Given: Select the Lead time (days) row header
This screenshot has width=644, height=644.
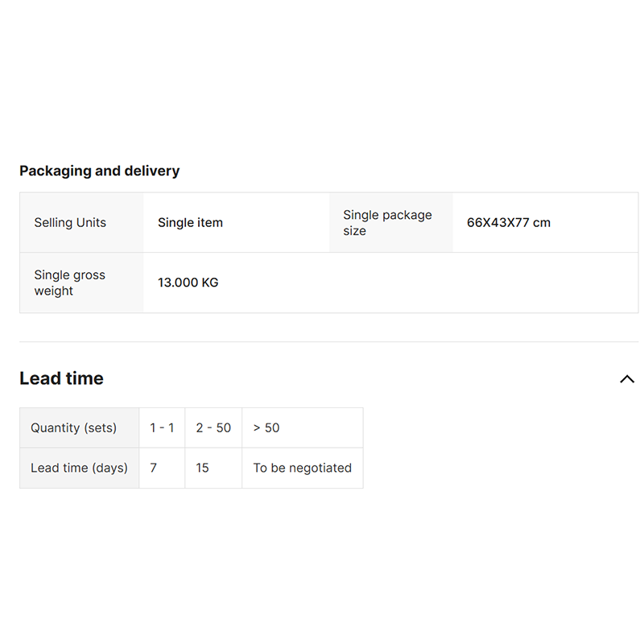Looking at the screenshot, I should click(x=79, y=468).
